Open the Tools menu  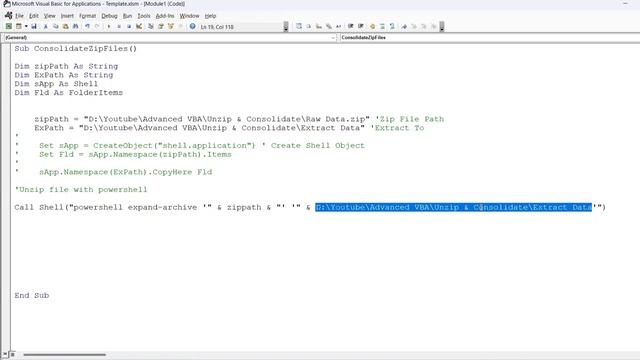[x=144, y=16]
